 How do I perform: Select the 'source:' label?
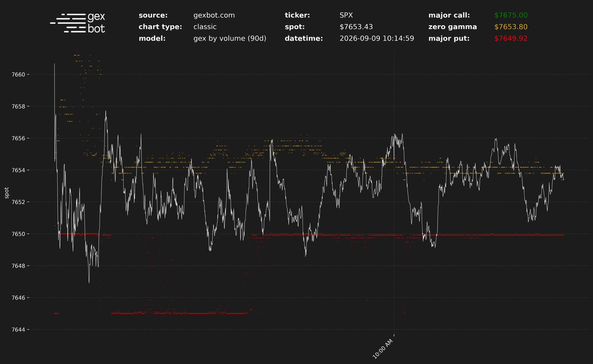tap(153, 15)
